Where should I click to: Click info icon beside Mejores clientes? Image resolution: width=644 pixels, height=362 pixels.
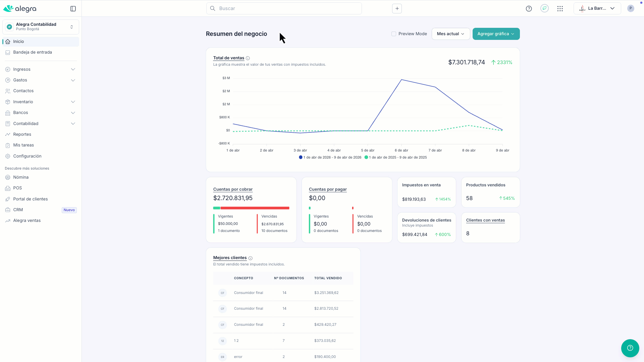click(251, 258)
